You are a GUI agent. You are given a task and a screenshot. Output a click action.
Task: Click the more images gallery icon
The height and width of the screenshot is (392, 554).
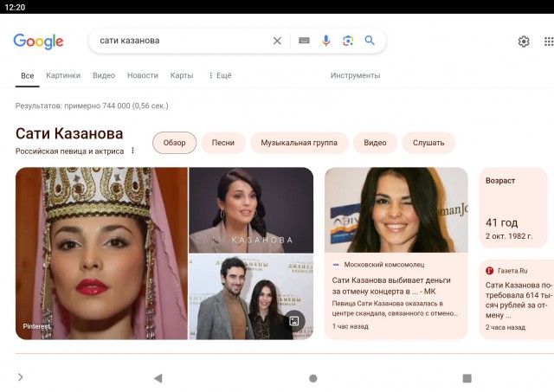tap(294, 321)
